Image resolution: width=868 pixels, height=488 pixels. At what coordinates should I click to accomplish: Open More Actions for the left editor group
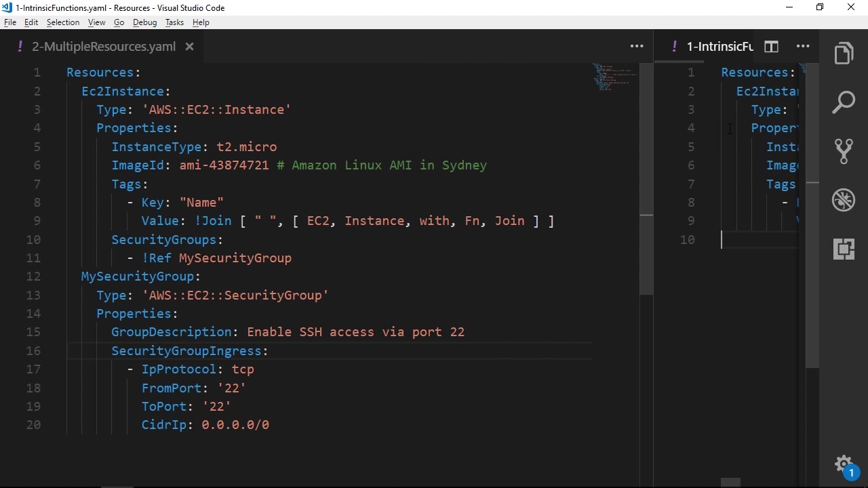point(637,46)
